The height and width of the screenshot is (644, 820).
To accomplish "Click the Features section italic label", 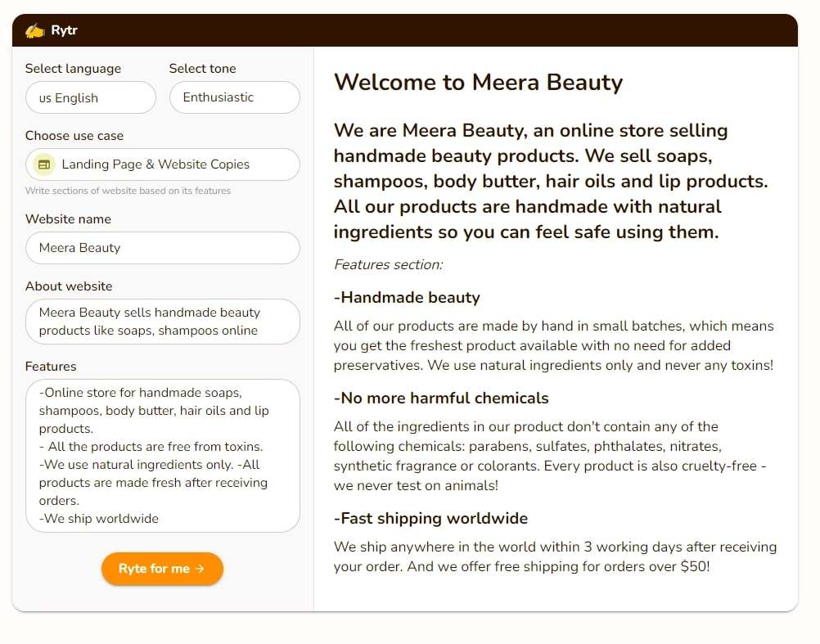I will click(388, 264).
